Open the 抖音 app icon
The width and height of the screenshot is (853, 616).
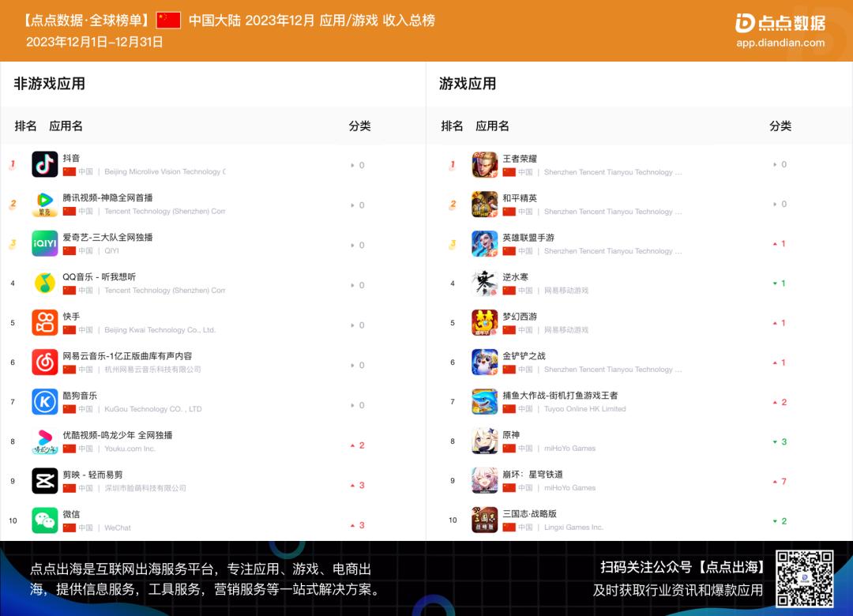(45, 164)
